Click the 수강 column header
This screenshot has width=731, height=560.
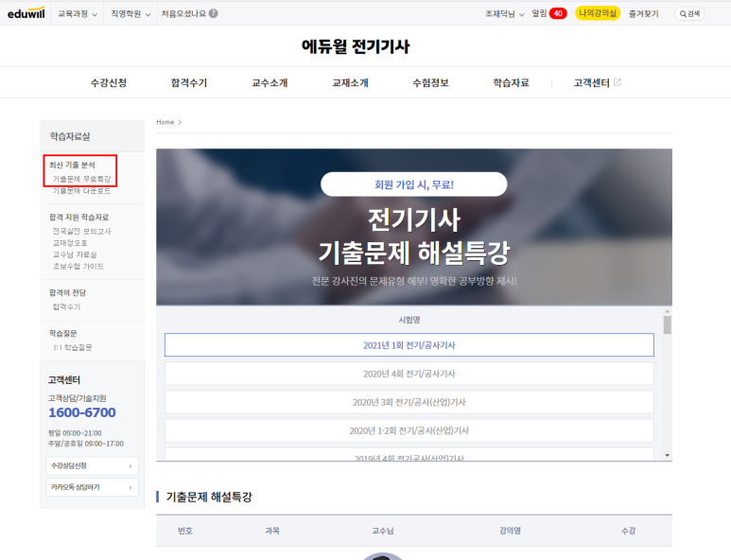point(629,531)
